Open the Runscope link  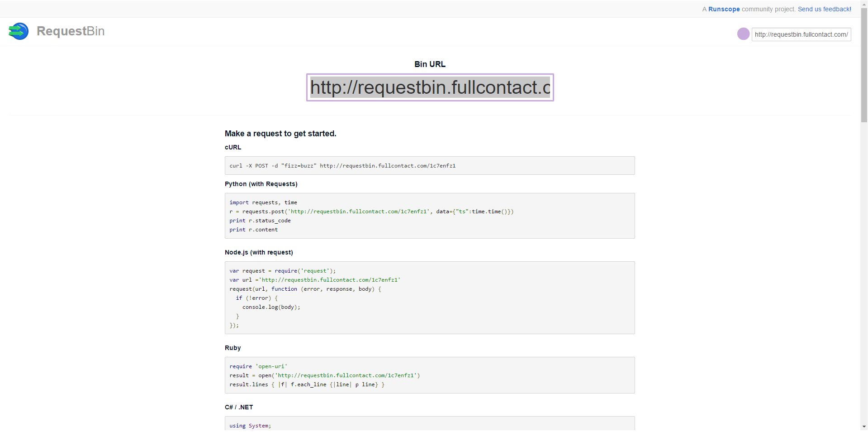point(724,9)
